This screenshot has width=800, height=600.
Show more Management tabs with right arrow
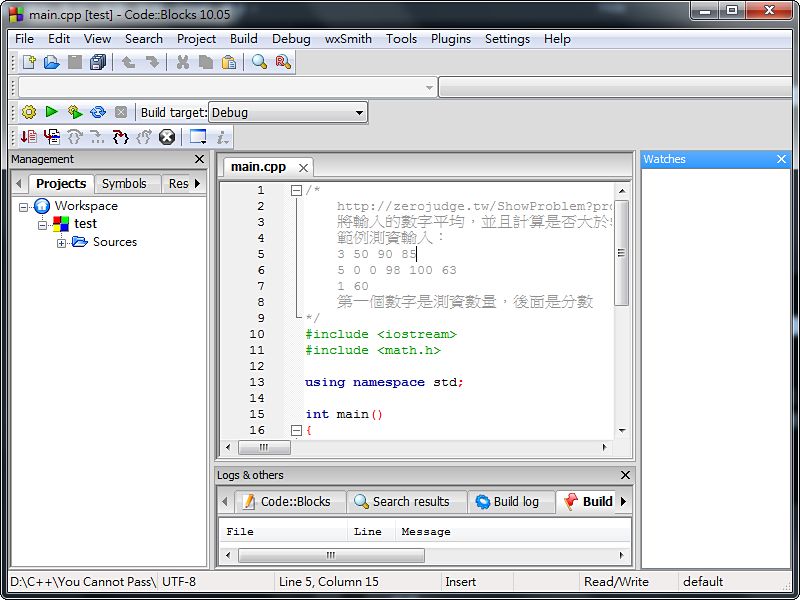click(198, 183)
